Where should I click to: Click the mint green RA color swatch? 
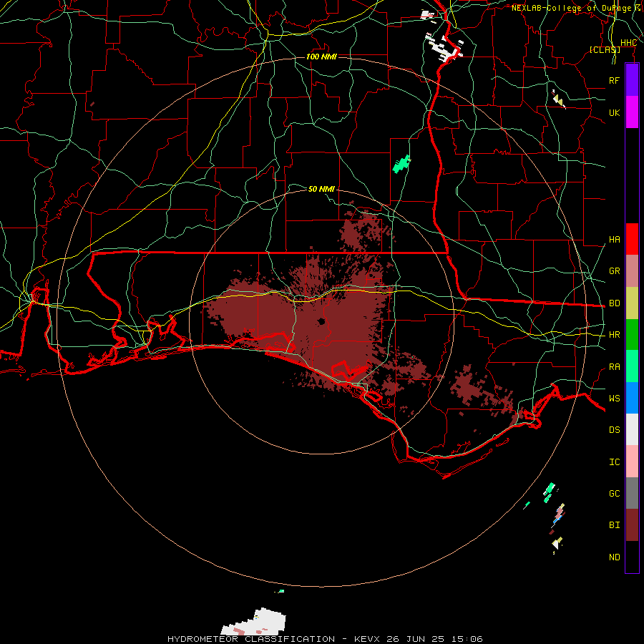click(x=632, y=366)
